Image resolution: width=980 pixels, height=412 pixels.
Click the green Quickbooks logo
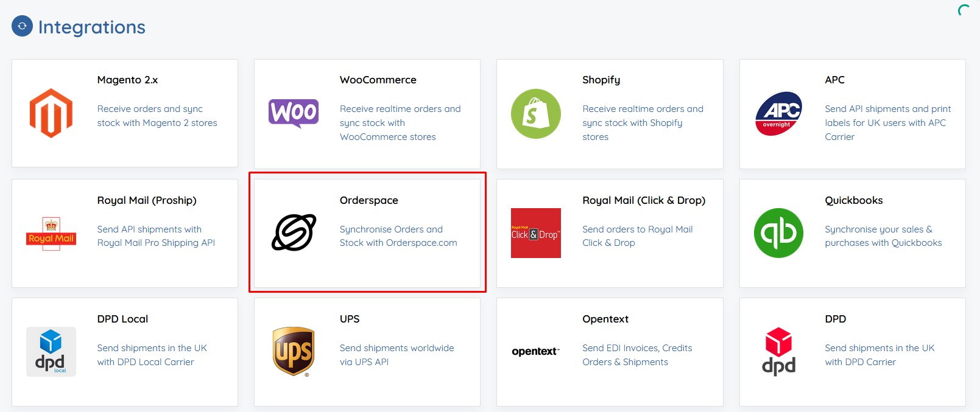tap(778, 233)
